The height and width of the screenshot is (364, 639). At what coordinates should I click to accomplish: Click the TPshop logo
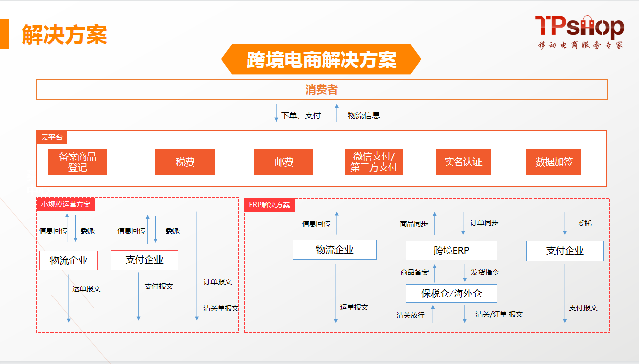579,32
